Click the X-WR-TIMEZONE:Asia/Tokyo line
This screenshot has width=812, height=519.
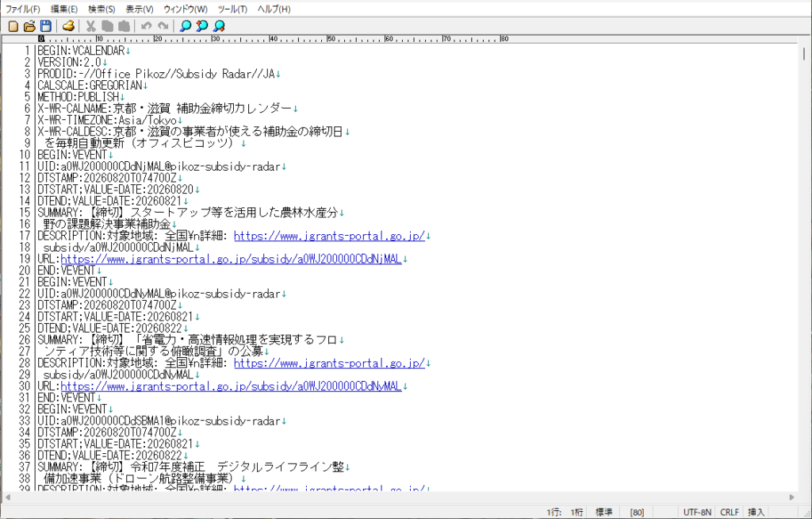[107, 120]
